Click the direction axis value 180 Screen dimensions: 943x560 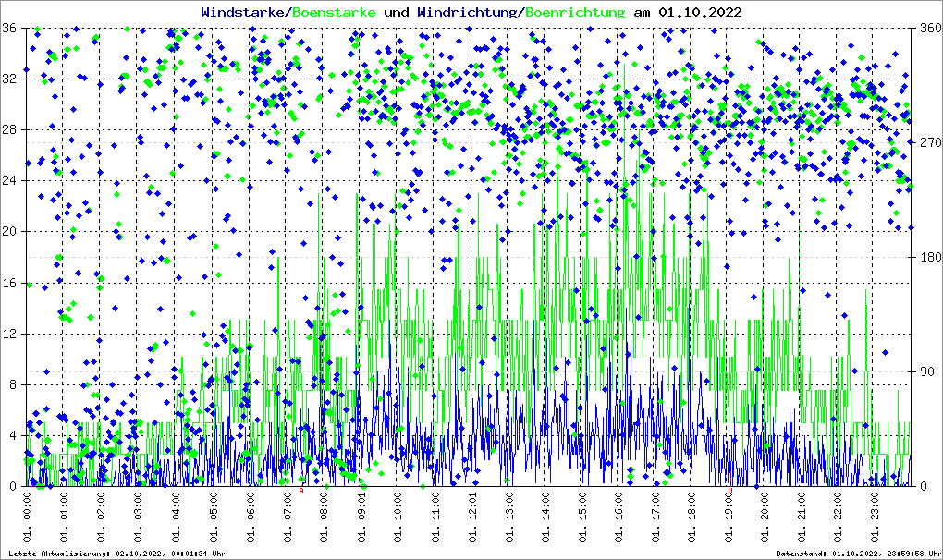pyautogui.click(x=930, y=257)
